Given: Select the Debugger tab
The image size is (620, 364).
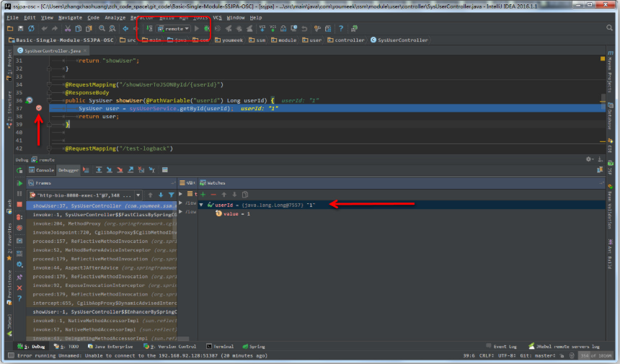Looking at the screenshot, I should tap(68, 170).
